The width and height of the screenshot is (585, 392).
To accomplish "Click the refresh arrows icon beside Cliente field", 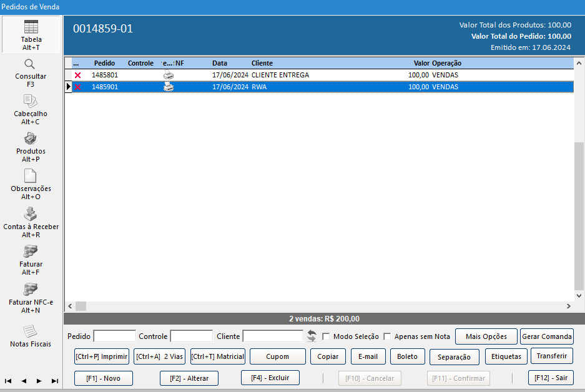I will (312, 336).
